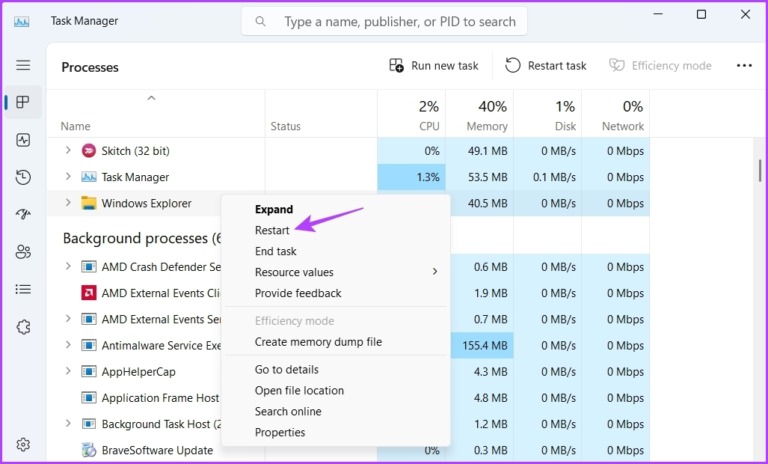Click the Restart task button
The width and height of the screenshot is (768, 464).
pyautogui.click(x=546, y=66)
